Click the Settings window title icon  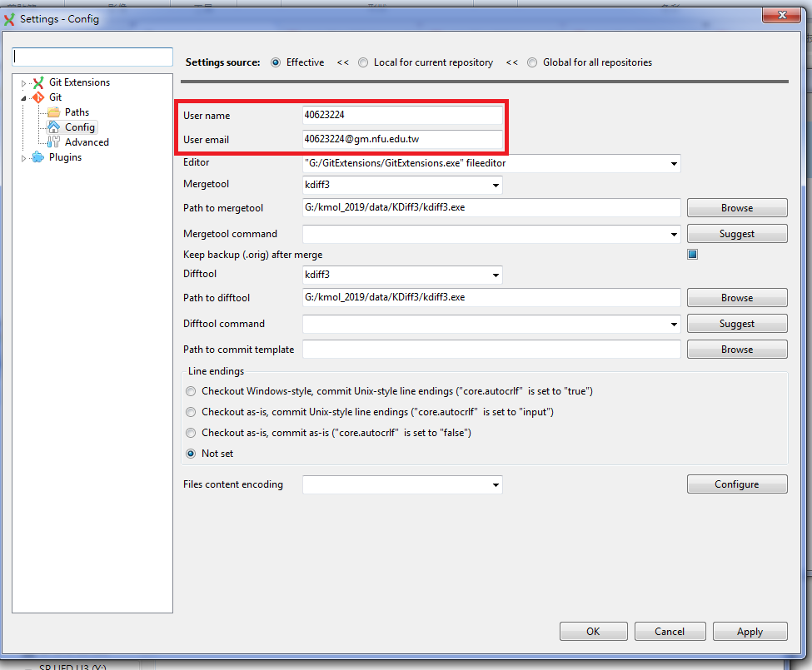11,18
